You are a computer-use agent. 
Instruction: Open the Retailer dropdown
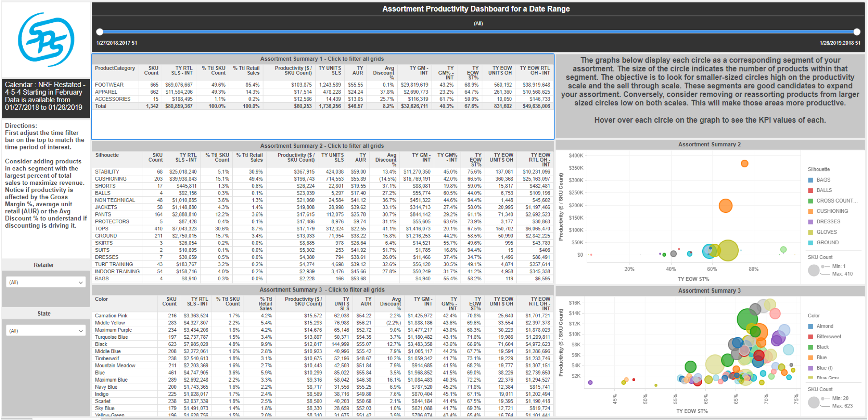(46, 282)
